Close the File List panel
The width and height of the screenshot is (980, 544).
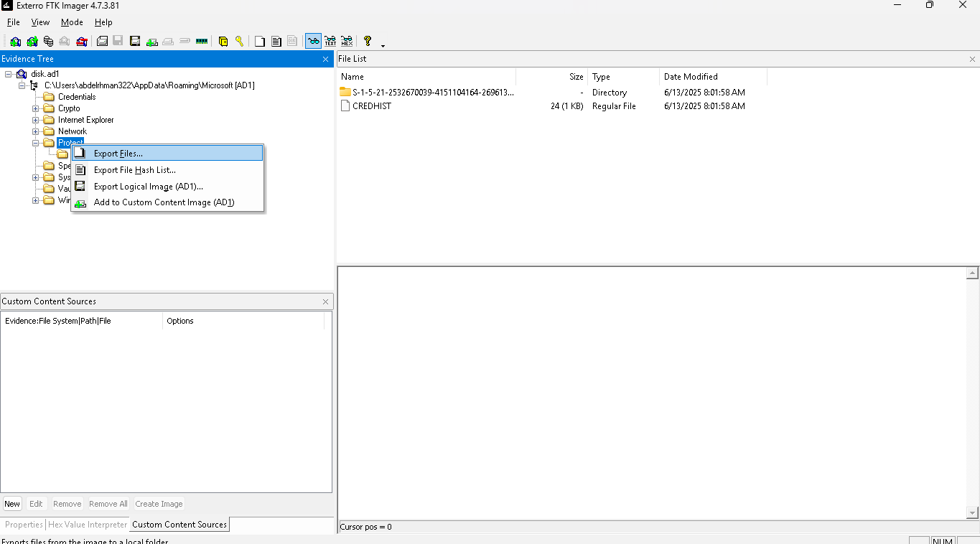pos(973,59)
